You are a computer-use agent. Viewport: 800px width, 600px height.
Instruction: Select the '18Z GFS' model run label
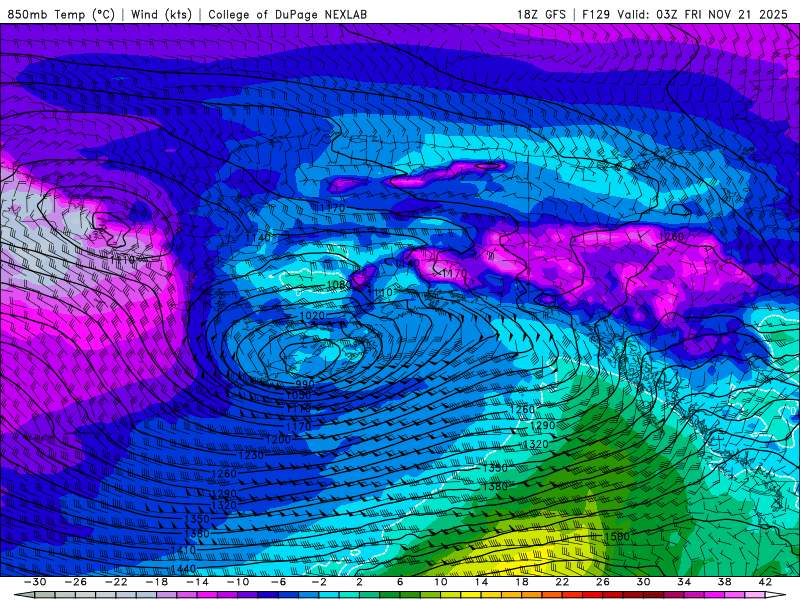[541, 14]
